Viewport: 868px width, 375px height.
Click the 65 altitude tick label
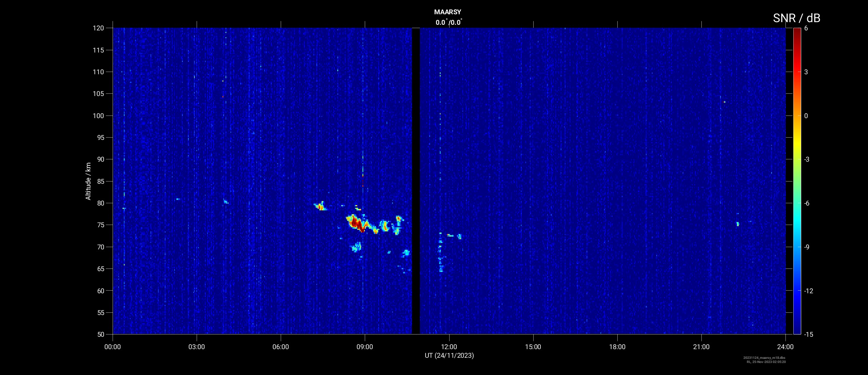(100, 269)
